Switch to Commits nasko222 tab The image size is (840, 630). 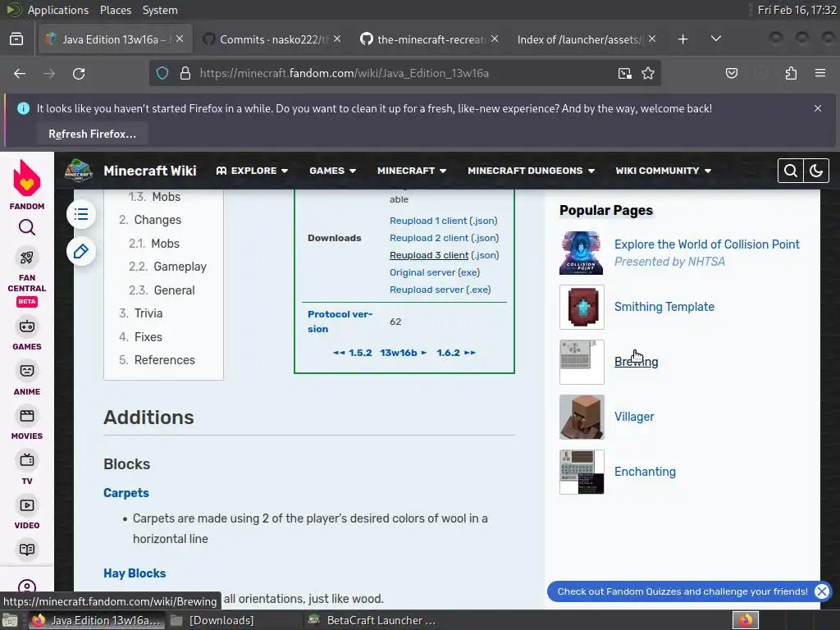pos(272,39)
